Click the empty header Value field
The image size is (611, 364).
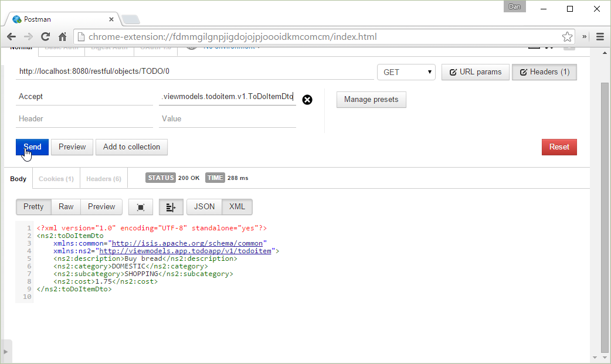pos(228,119)
